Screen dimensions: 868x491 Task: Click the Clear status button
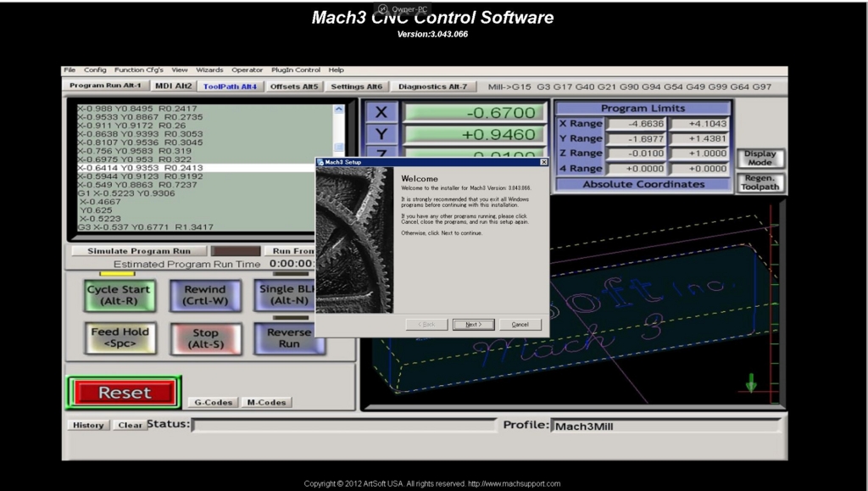pyautogui.click(x=130, y=425)
